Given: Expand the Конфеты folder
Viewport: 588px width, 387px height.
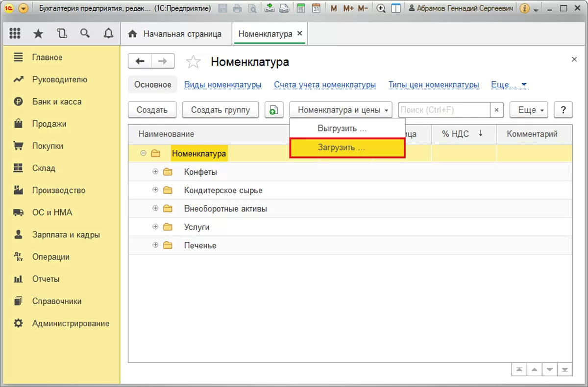Looking at the screenshot, I should [156, 172].
